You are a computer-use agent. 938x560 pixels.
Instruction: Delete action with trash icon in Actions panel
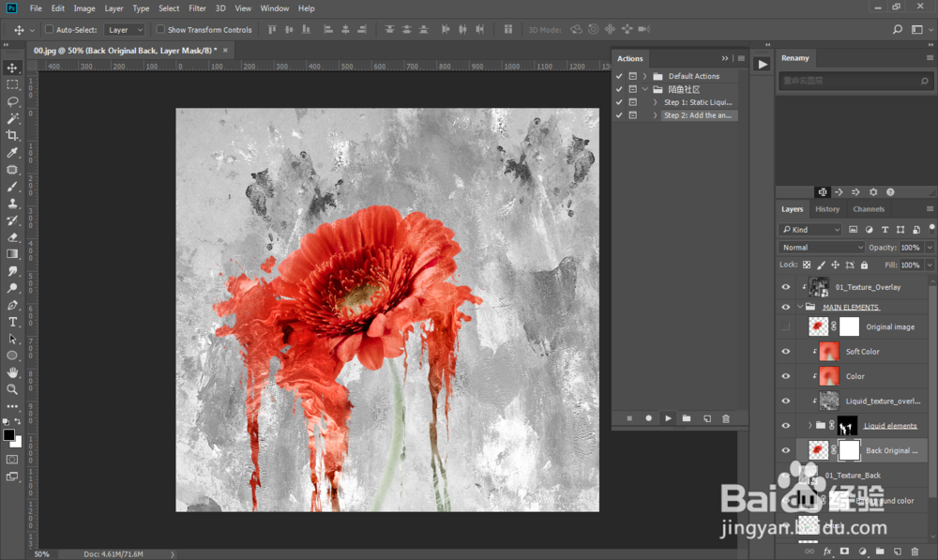click(726, 418)
